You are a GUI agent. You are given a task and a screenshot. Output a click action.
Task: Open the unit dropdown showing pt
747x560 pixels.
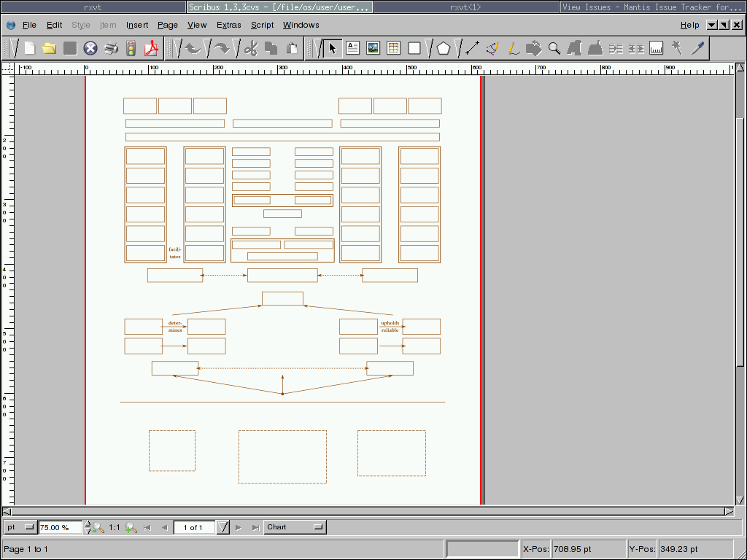click(x=20, y=527)
